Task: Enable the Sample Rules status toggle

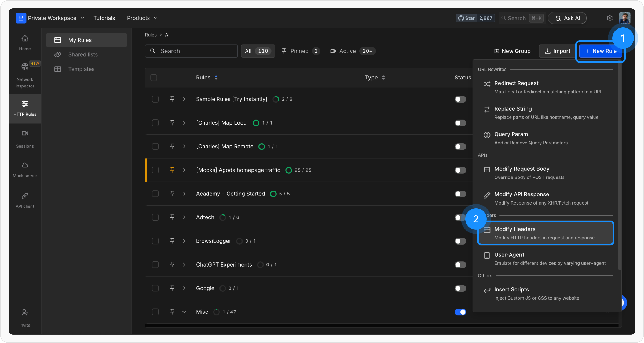Action: click(x=460, y=99)
